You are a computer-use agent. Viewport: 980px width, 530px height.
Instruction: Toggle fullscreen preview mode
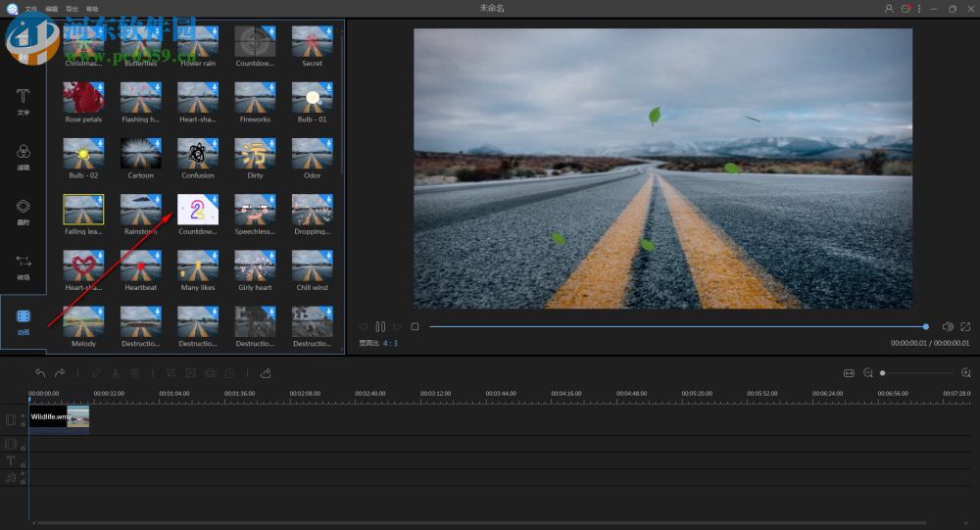tap(965, 326)
